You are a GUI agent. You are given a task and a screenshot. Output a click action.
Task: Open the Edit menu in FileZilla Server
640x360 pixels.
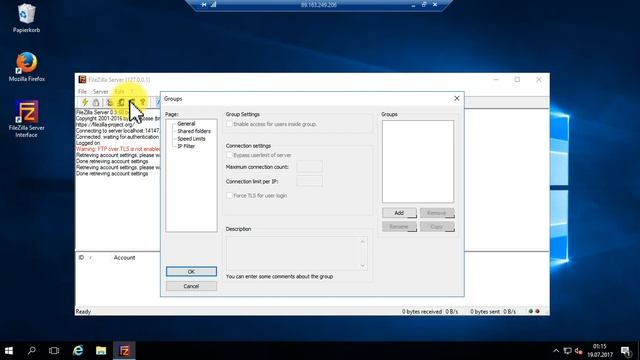pyautogui.click(x=119, y=91)
